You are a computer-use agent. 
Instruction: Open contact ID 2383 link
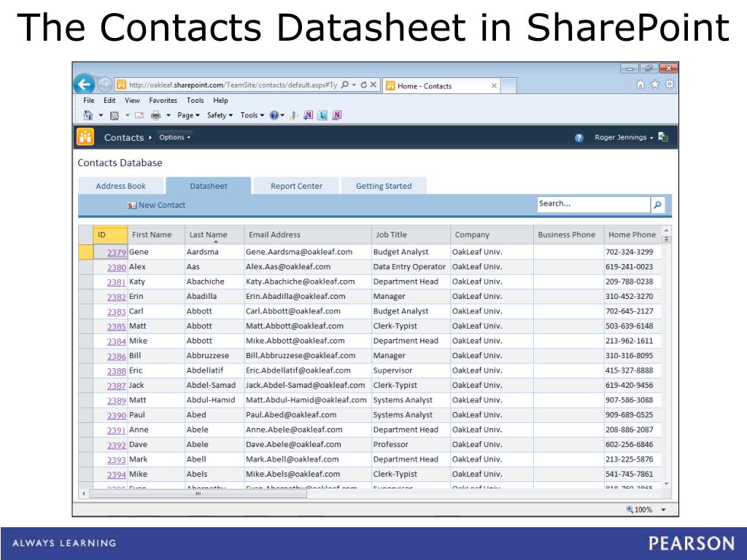116,312
